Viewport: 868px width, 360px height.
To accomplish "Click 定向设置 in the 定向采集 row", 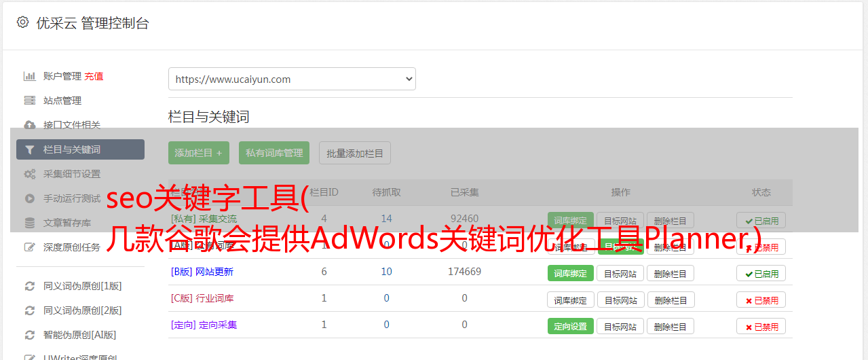I will click(571, 327).
